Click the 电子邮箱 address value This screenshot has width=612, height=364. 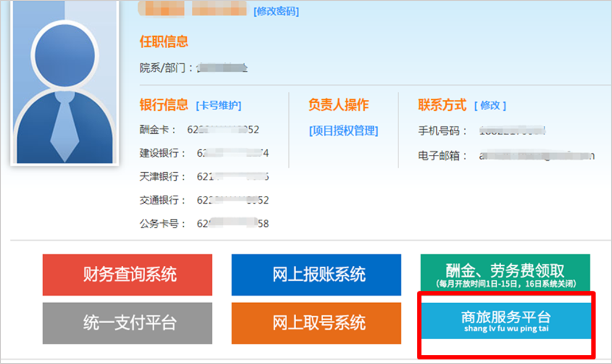[537, 156]
